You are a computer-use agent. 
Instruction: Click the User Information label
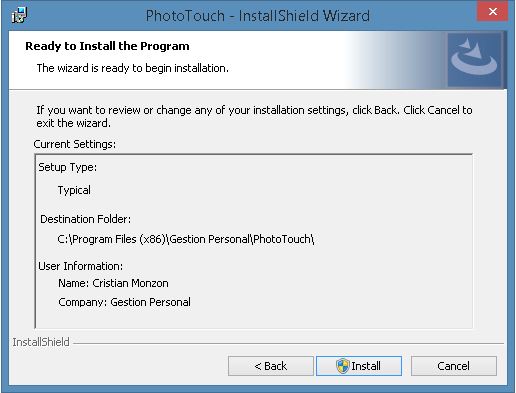81,266
